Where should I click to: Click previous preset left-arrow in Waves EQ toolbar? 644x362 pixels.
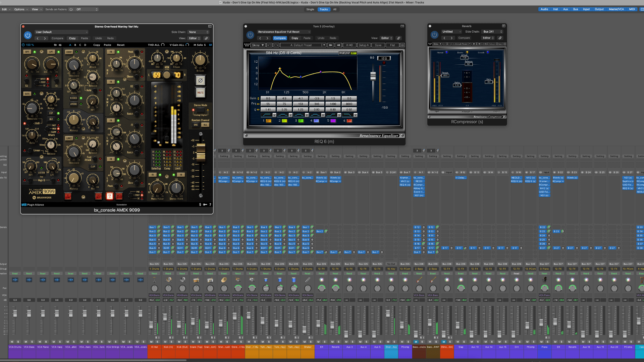coord(331,45)
